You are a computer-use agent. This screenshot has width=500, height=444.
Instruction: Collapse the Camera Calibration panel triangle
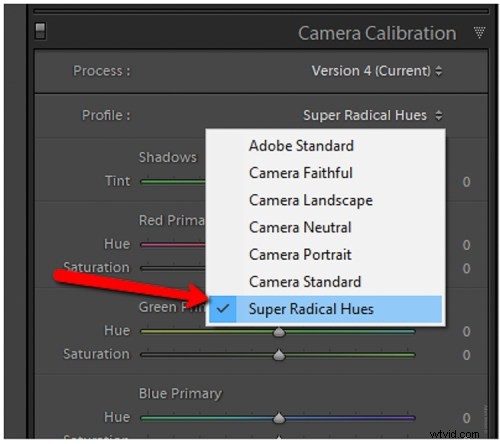click(x=479, y=33)
